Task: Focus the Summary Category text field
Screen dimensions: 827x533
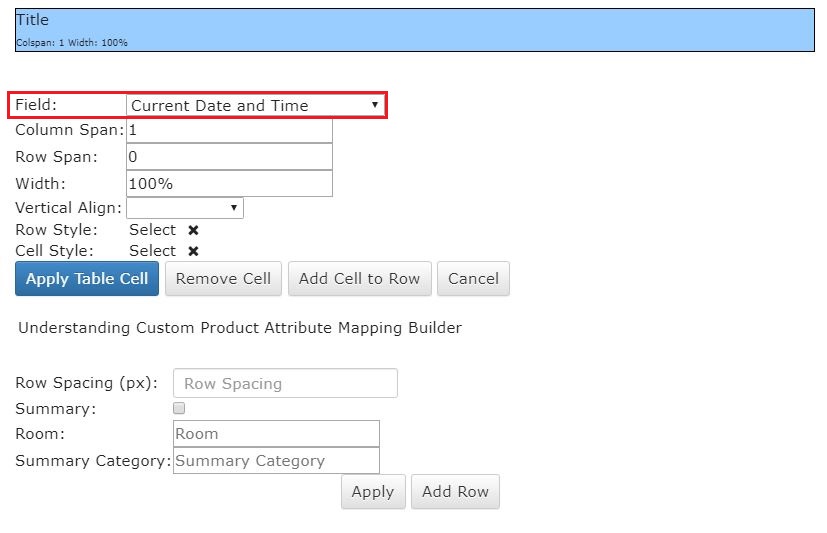Action: (276, 460)
